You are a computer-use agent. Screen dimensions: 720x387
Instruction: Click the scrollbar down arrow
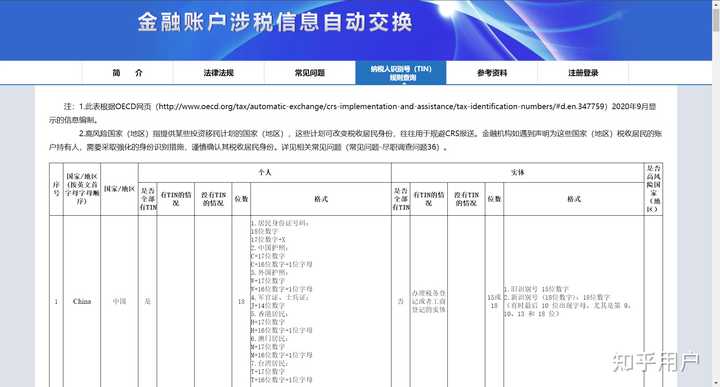click(x=716, y=382)
